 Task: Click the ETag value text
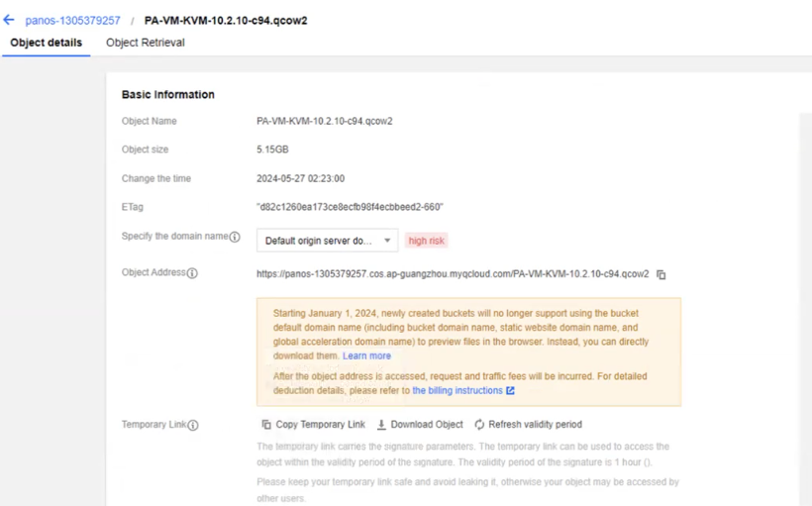pos(350,207)
